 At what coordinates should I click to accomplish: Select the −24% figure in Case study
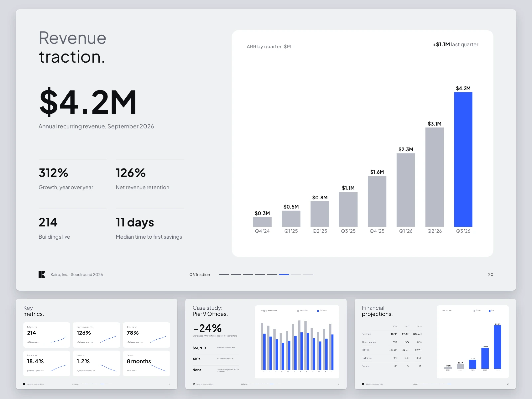point(207,328)
